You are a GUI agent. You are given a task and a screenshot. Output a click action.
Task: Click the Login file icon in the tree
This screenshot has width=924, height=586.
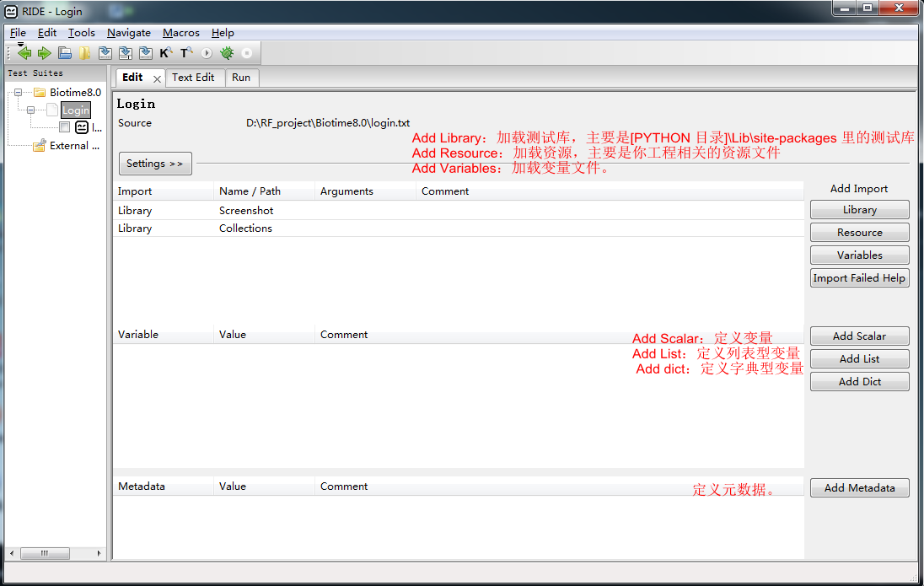(52, 110)
